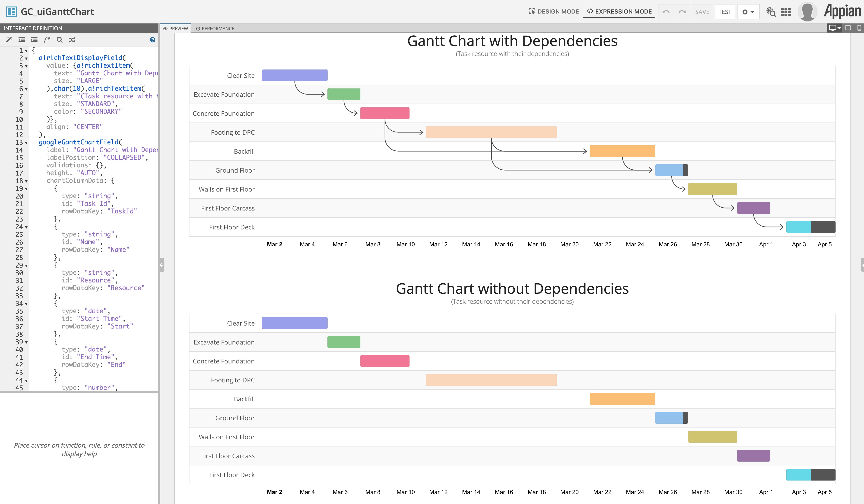Collapse the interface definition pane arrow
The image size is (864, 504).
[161, 265]
